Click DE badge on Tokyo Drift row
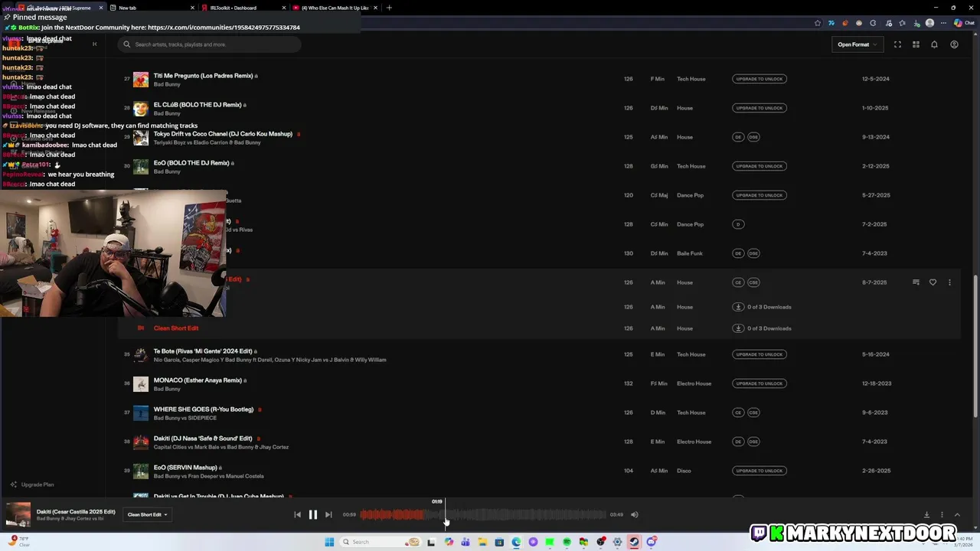The height and width of the screenshot is (551, 980). tap(738, 137)
